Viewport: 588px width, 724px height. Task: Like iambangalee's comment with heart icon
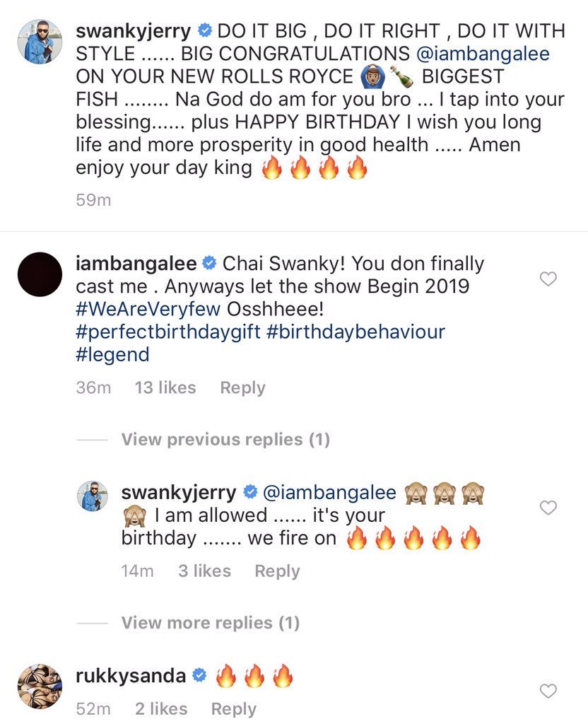coord(548,279)
